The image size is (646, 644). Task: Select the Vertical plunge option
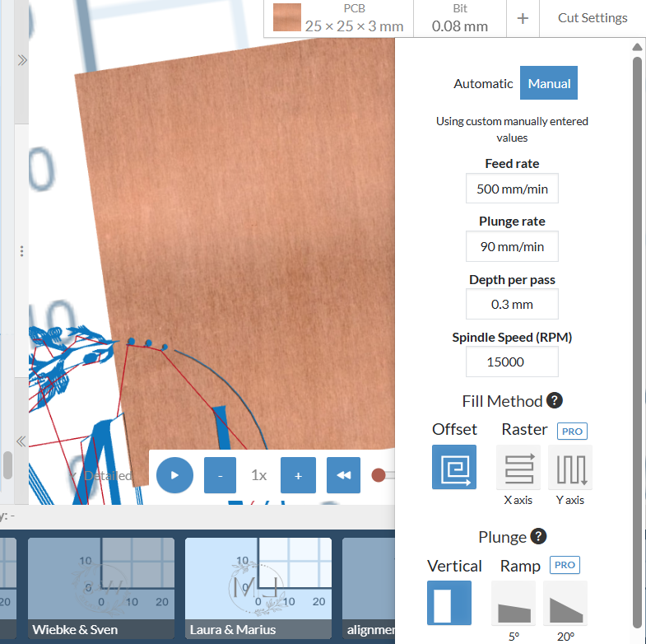449,603
